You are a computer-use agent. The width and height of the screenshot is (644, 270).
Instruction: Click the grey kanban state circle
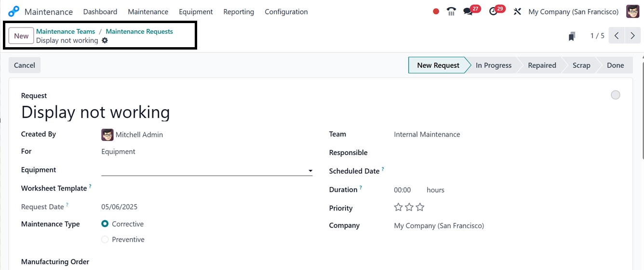pos(615,95)
